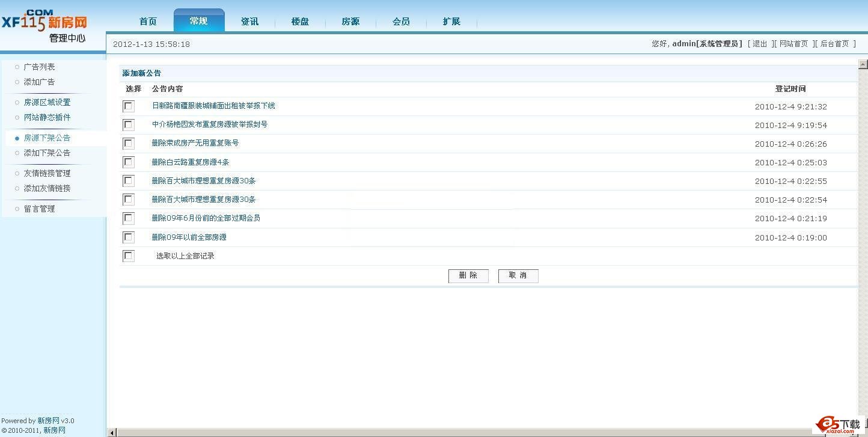The height and width of the screenshot is (437, 868).
Task: Choose 网站静态插件 in the sidebar
Action: [x=47, y=117]
